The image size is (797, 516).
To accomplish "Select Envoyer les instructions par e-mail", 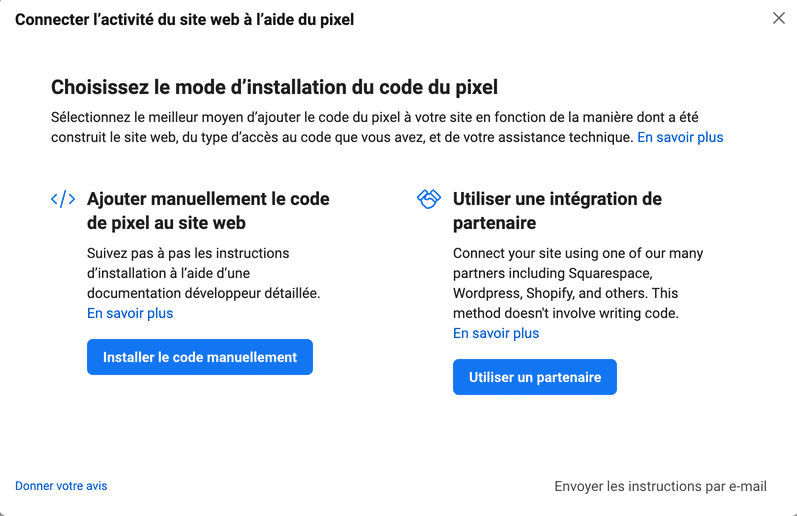I will pos(660,487).
